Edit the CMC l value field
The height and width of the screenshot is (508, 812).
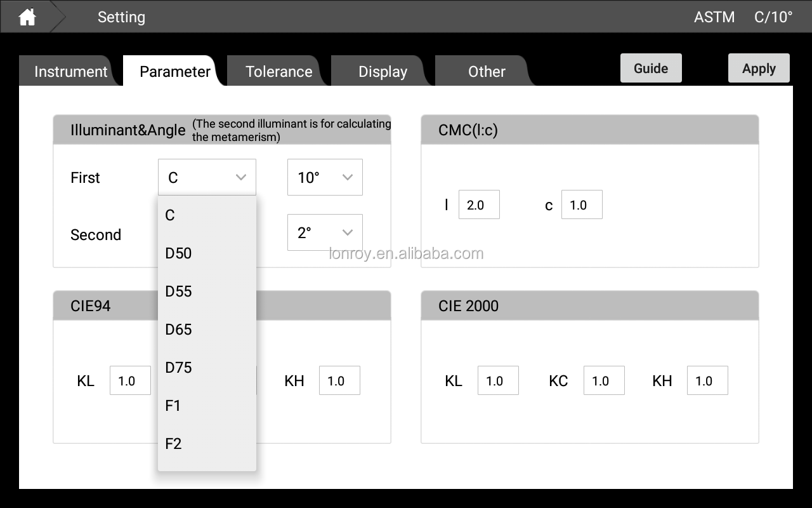pos(479,204)
